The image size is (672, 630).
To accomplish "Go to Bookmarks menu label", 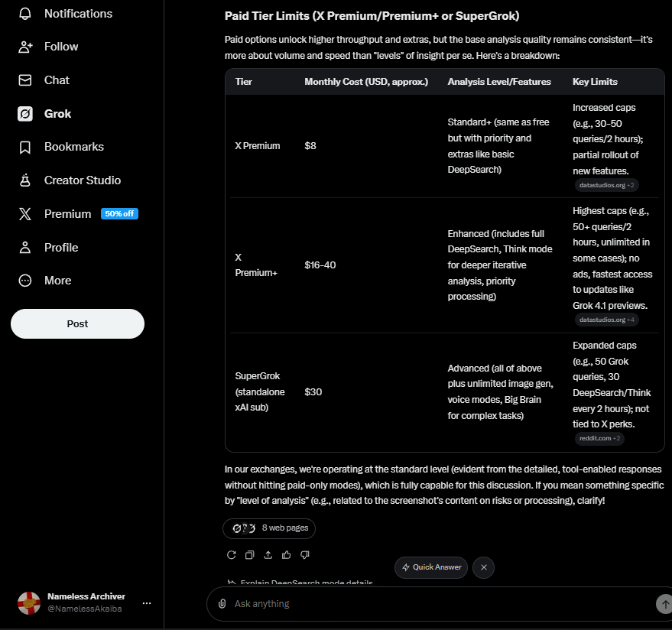I will [x=74, y=147].
